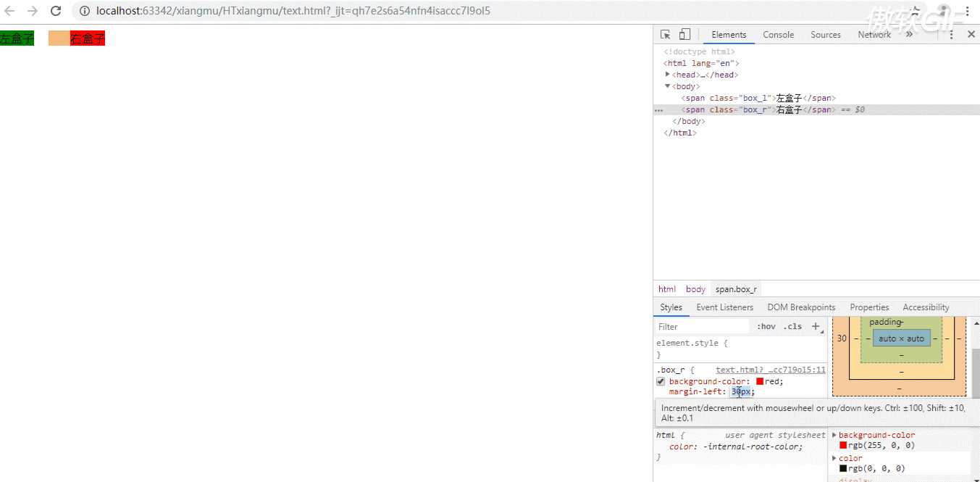Viewport: 980px width, 482px height.
Task: Select the Styles sub-tab
Action: click(x=671, y=307)
